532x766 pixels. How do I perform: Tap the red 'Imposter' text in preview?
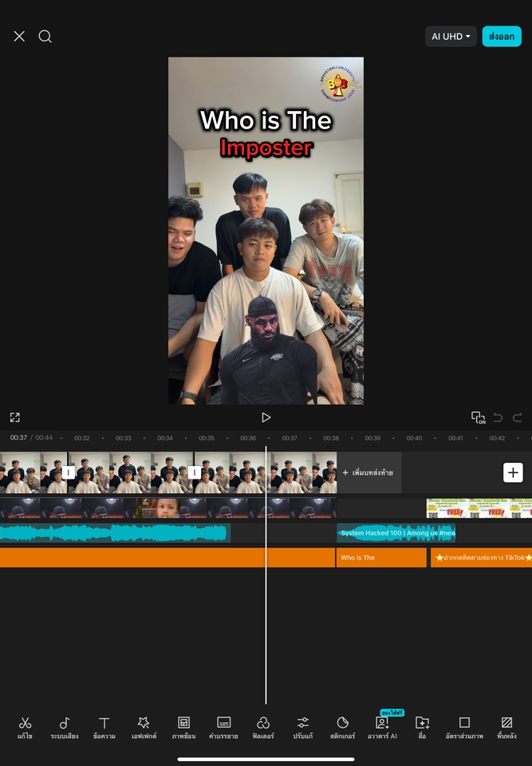(x=266, y=148)
